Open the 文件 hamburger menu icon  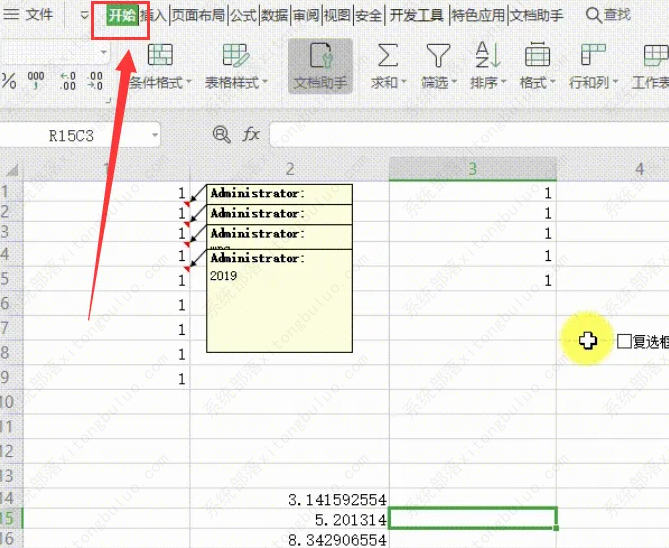[x=11, y=15]
